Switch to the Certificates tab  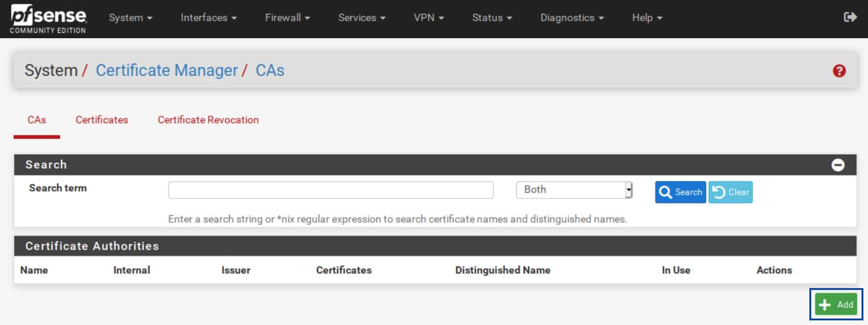(102, 120)
